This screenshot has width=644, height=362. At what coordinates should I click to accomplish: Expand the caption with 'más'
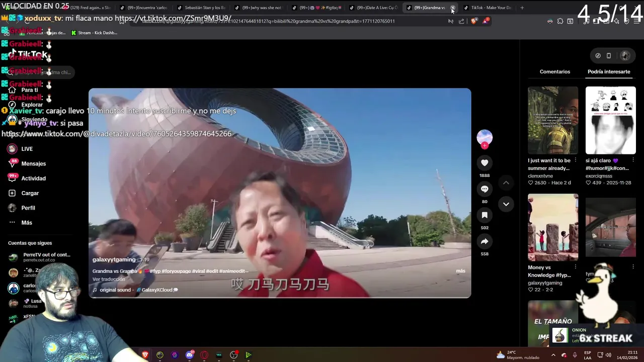pos(460,271)
